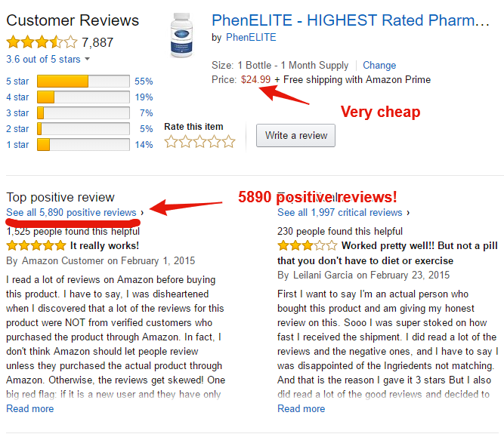Click the 4 star histogram bar
The image size is (504, 434).
[83, 97]
